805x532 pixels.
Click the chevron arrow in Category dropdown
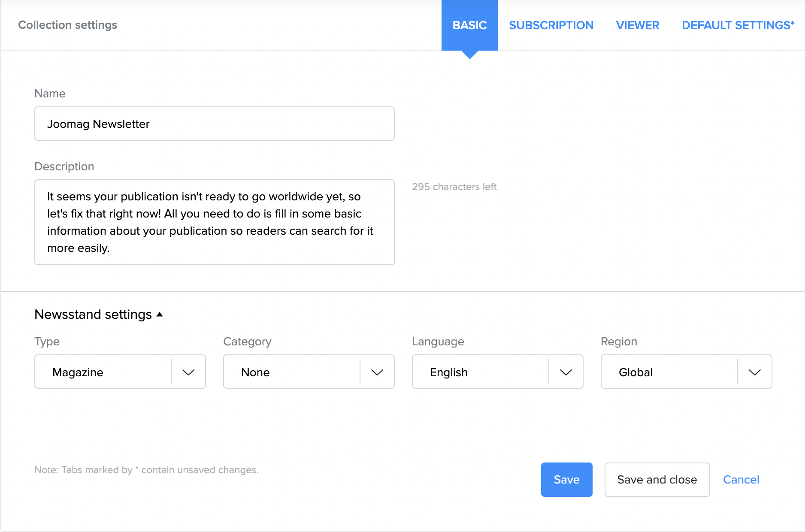click(377, 372)
